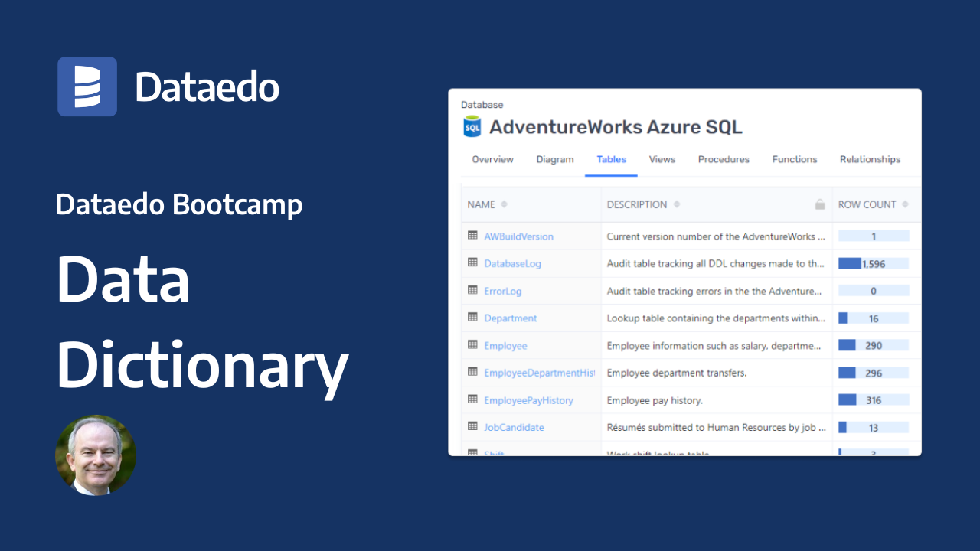Click the Azure SQL database icon
Screen dimensions: 980x551
[472, 126]
